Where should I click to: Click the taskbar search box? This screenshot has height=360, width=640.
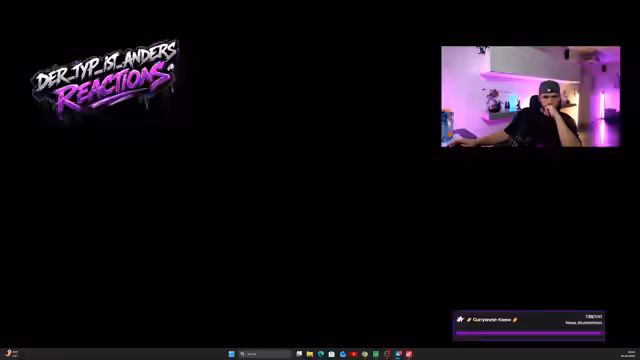[x=265, y=354]
